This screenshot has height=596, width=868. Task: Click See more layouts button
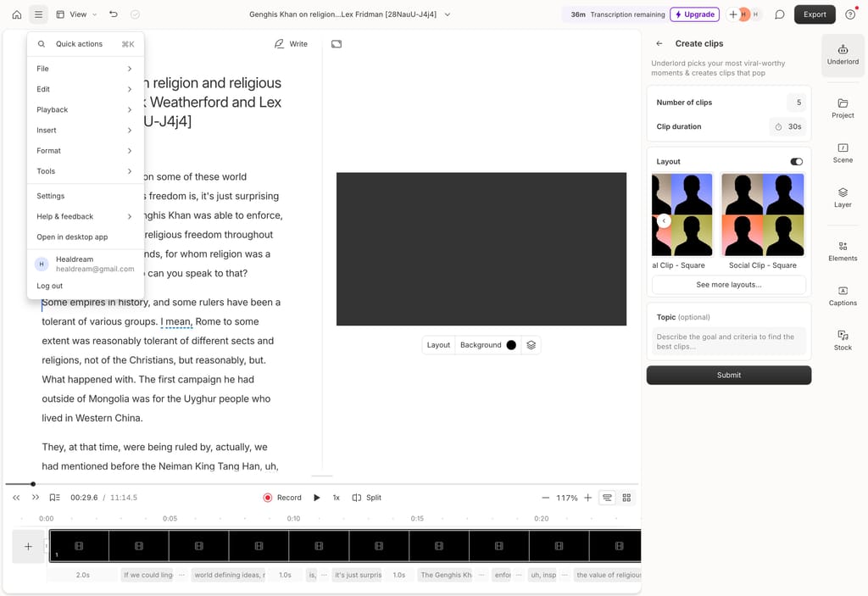(x=728, y=285)
